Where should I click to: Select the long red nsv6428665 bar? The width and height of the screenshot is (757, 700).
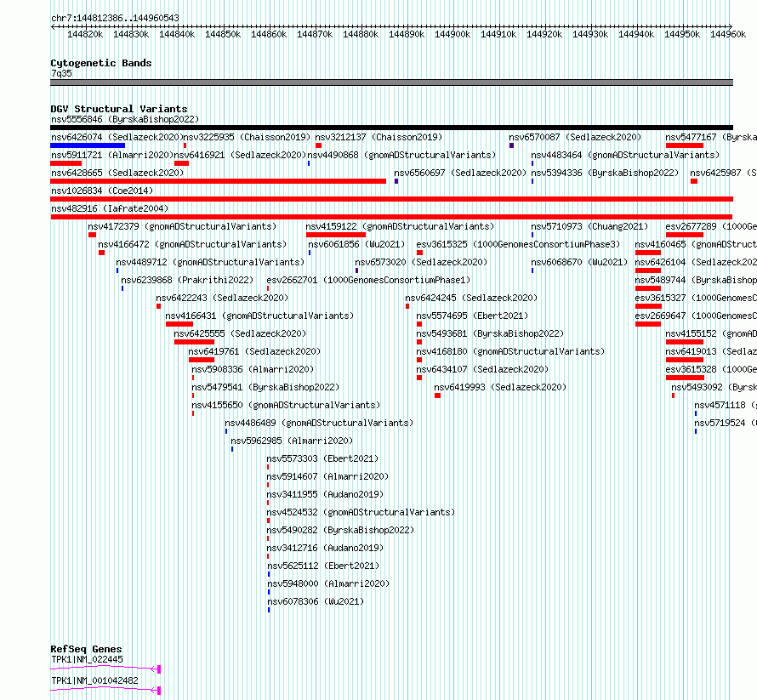click(x=219, y=181)
